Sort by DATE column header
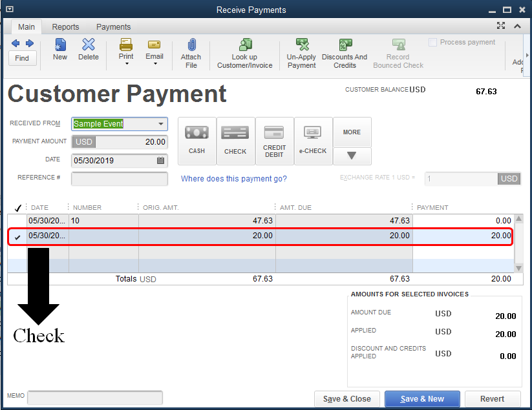Viewport: 532px width, 410px height. tap(39, 208)
